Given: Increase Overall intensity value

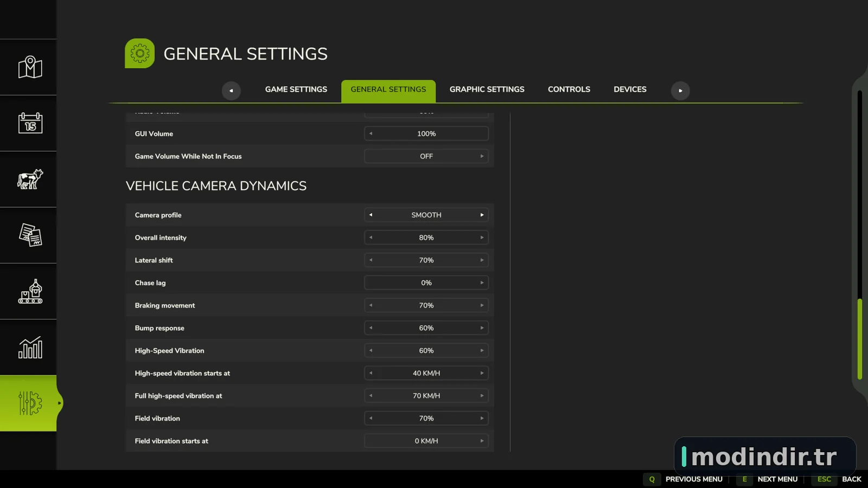Looking at the screenshot, I should pyautogui.click(x=482, y=237).
